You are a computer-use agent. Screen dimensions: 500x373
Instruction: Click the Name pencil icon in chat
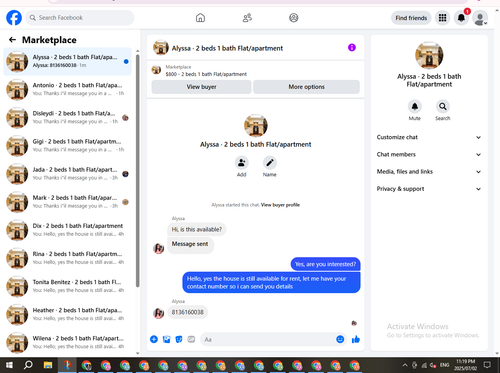270,163
